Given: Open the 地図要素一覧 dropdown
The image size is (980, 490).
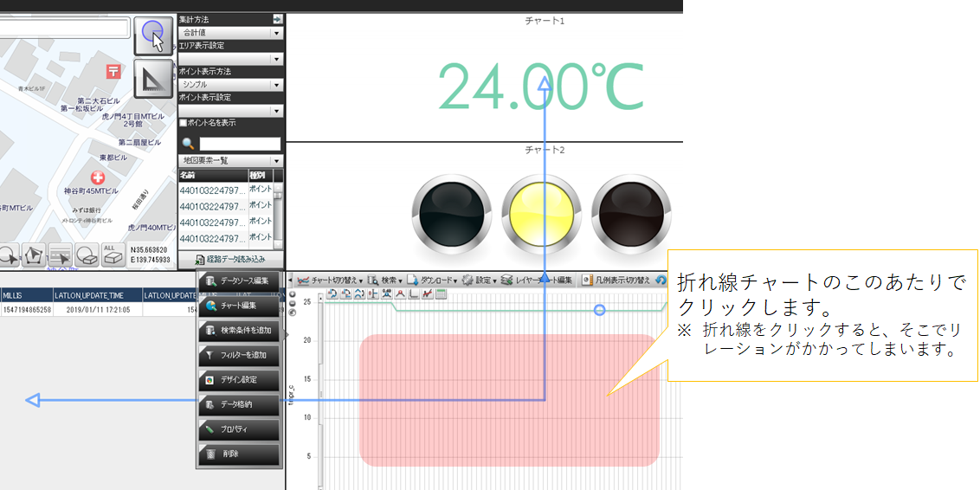Looking at the screenshot, I should coord(230,161).
